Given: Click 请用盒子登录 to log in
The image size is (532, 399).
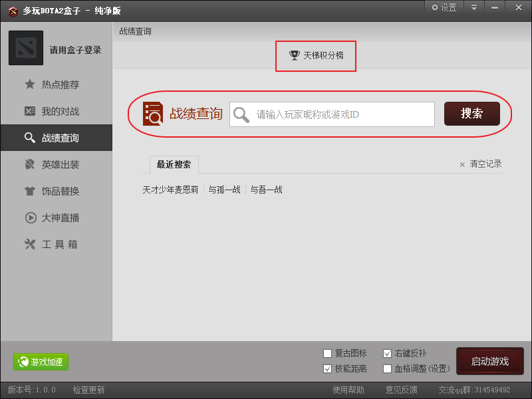Looking at the screenshot, I should [75, 51].
